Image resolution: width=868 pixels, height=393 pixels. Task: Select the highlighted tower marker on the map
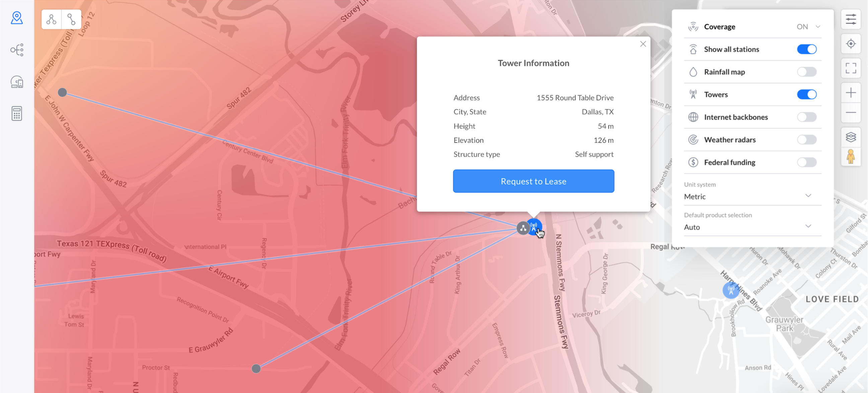click(534, 227)
